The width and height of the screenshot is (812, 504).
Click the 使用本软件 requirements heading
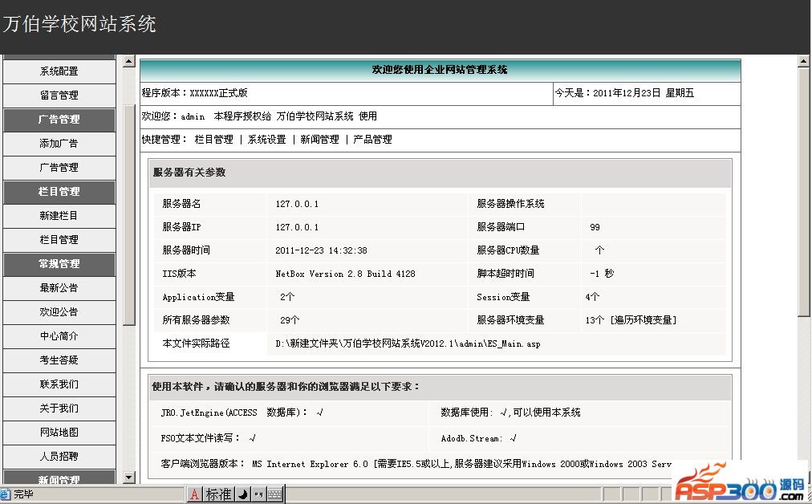[x=286, y=387]
